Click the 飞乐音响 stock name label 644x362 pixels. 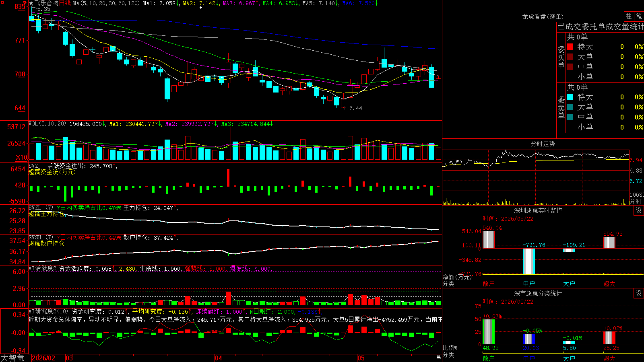pyautogui.click(x=47, y=3)
